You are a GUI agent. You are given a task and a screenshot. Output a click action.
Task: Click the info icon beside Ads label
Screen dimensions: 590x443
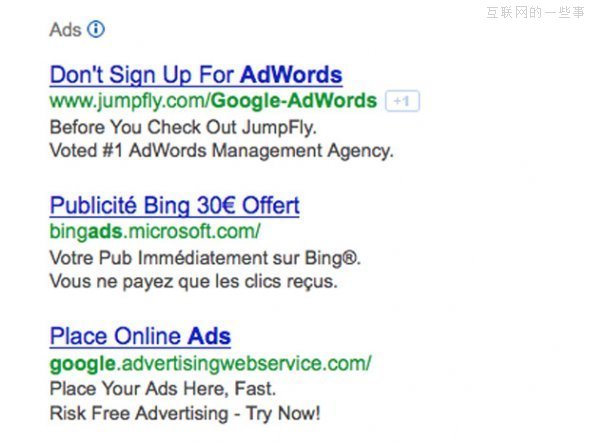point(96,29)
